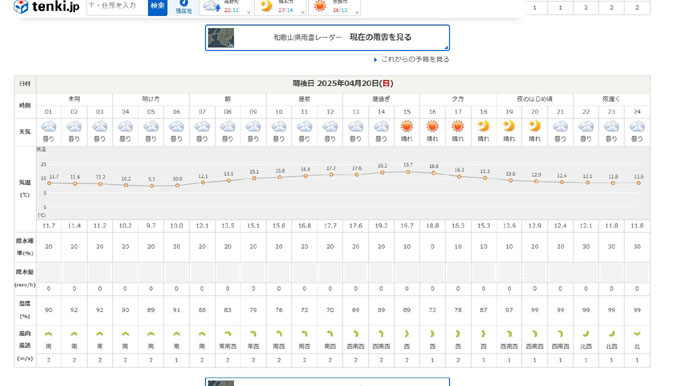Use the 現在地 current location icon
700x386 pixels.
(184, 6)
